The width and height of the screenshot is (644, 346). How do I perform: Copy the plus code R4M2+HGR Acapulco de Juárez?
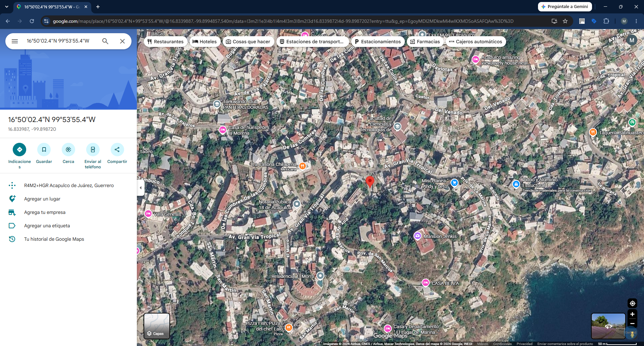[68, 185]
